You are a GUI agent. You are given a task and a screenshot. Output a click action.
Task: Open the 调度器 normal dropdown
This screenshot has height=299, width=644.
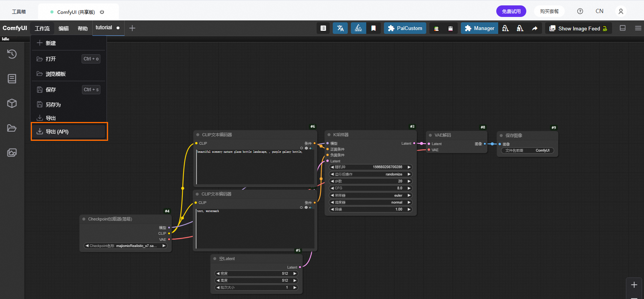(x=370, y=202)
